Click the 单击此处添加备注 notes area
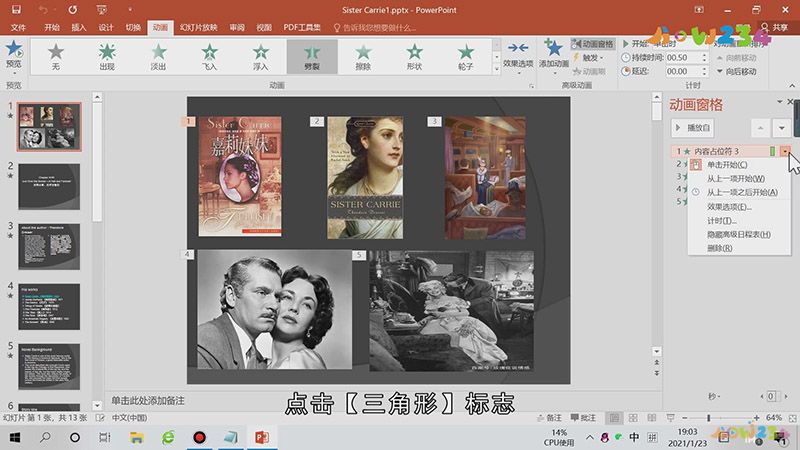Viewport: 800px width, 450px height. click(147, 401)
